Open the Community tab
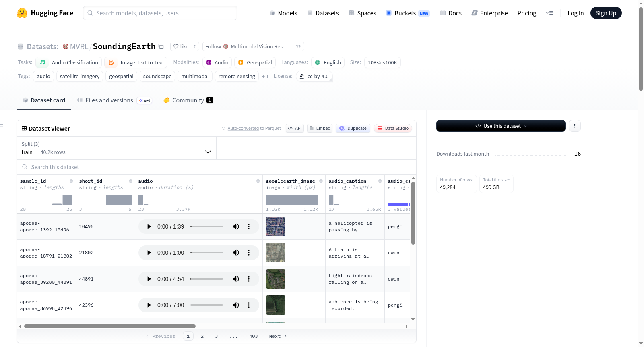The height and width of the screenshot is (347, 644). point(188,100)
